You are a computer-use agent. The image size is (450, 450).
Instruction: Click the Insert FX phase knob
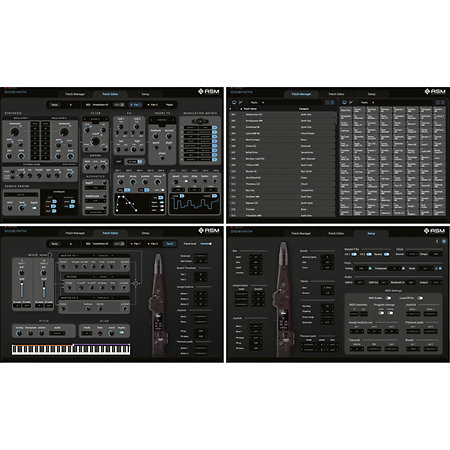pos(162,158)
